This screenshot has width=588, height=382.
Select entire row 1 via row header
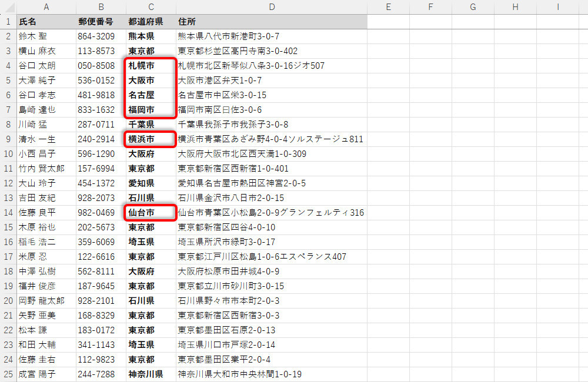[8, 22]
